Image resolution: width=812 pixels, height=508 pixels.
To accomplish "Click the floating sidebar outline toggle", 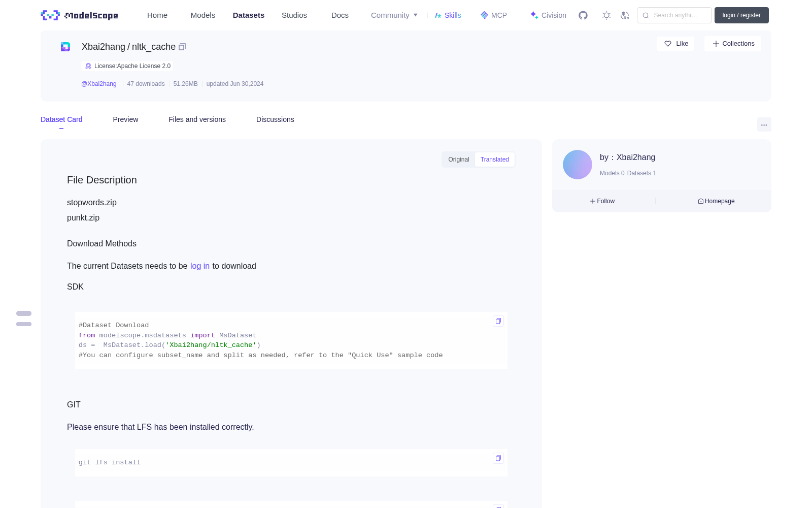I will tap(24, 319).
